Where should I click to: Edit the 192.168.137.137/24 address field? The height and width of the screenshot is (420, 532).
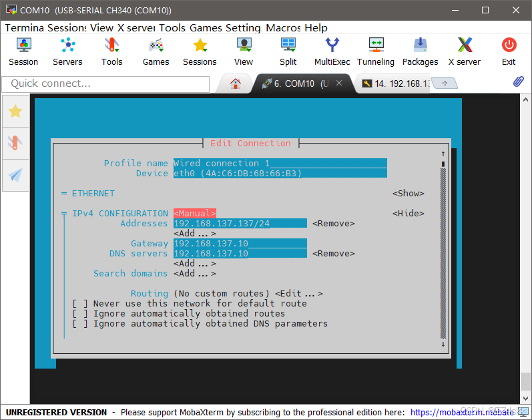(x=240, y=224)
